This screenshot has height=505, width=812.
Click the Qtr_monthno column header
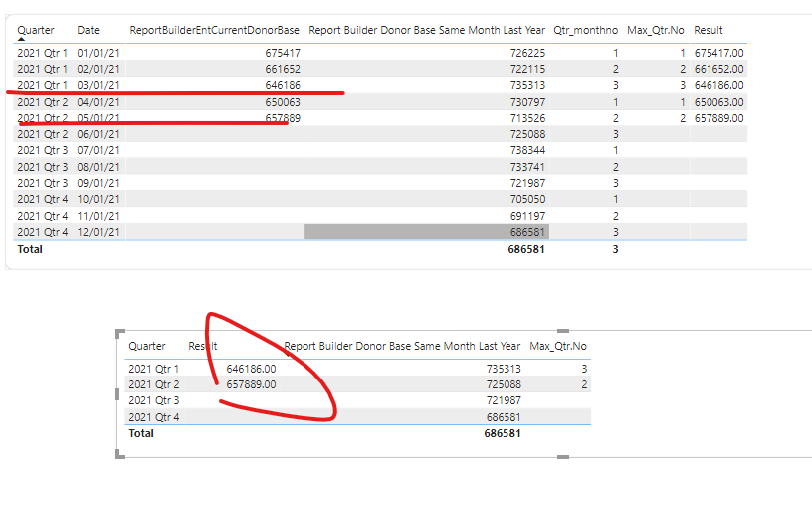tap(586, 30)
